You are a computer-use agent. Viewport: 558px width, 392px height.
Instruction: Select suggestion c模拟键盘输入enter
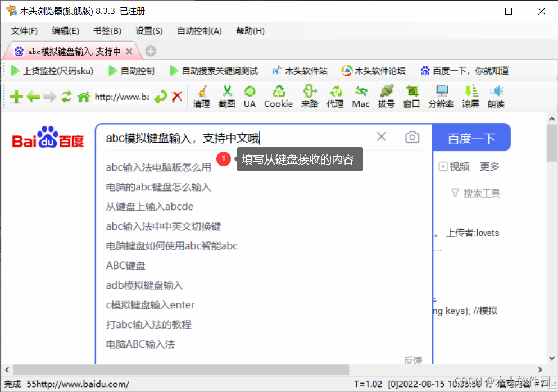coord(150,305)
